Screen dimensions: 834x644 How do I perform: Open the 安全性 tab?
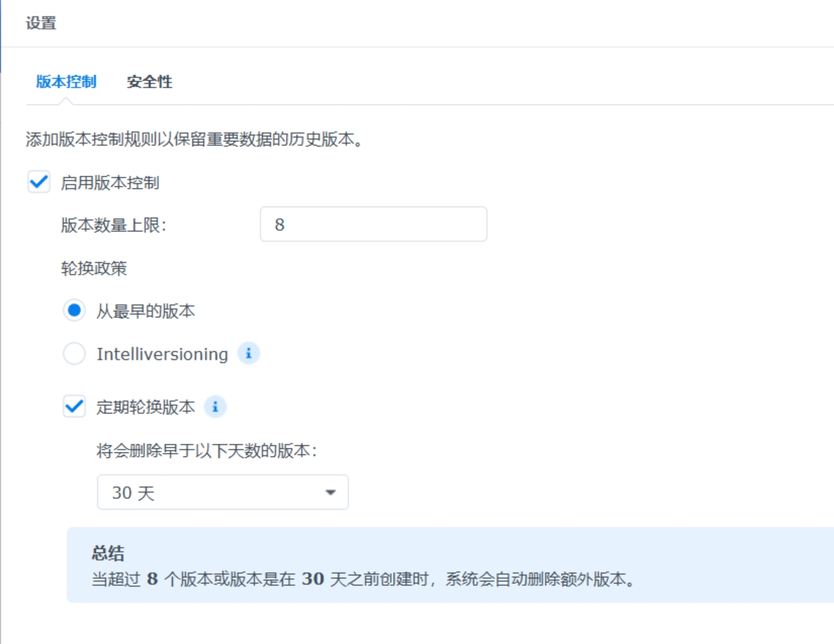(150, 82)
